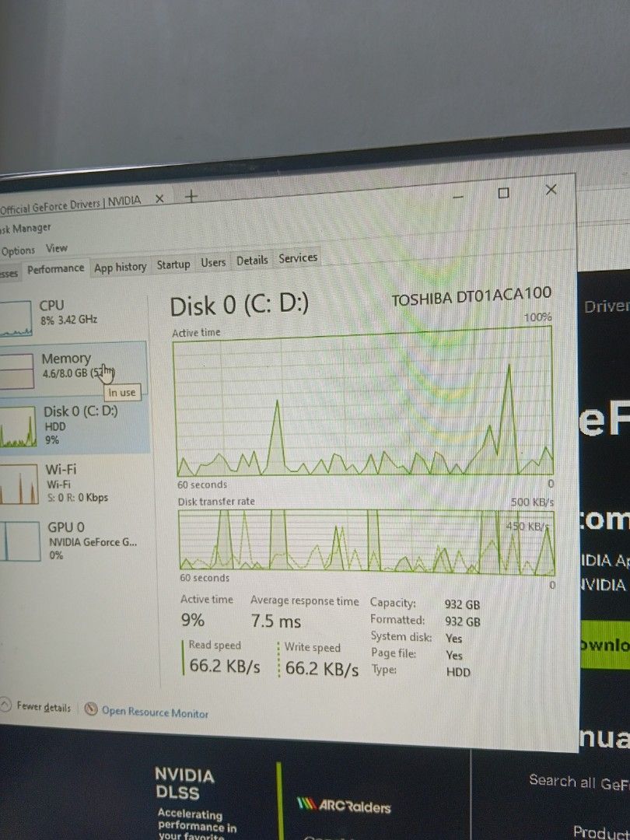Click the 9% active time value

click(x=192, y=621)
